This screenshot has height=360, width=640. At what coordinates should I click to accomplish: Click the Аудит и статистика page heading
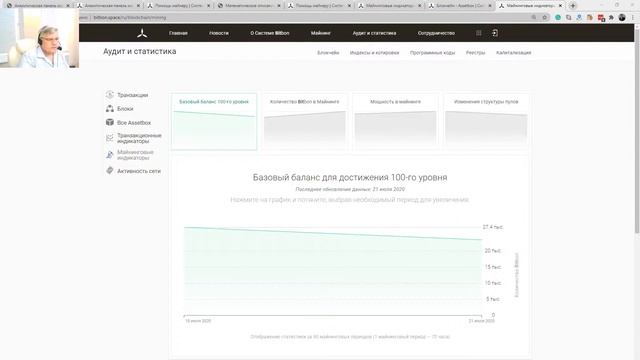coord(140,51)
